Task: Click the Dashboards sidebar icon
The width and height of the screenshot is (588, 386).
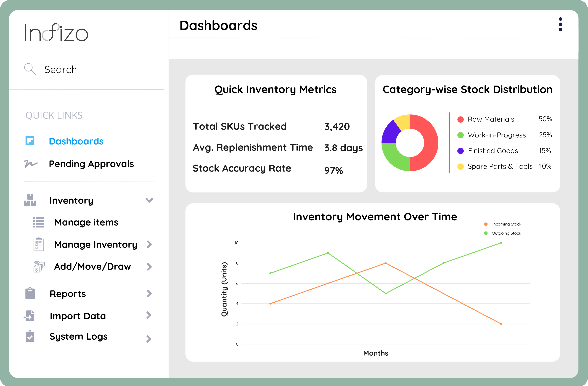Action: (x=30, y=141)
